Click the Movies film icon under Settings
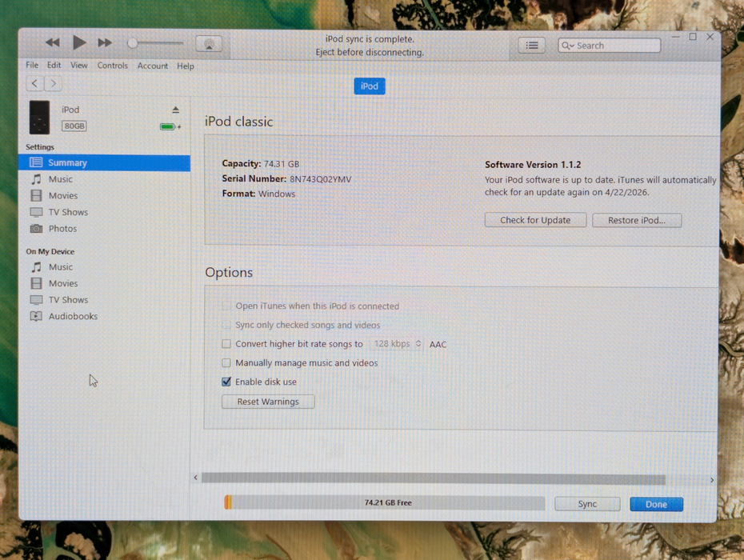744x560 pixels. 36,195
